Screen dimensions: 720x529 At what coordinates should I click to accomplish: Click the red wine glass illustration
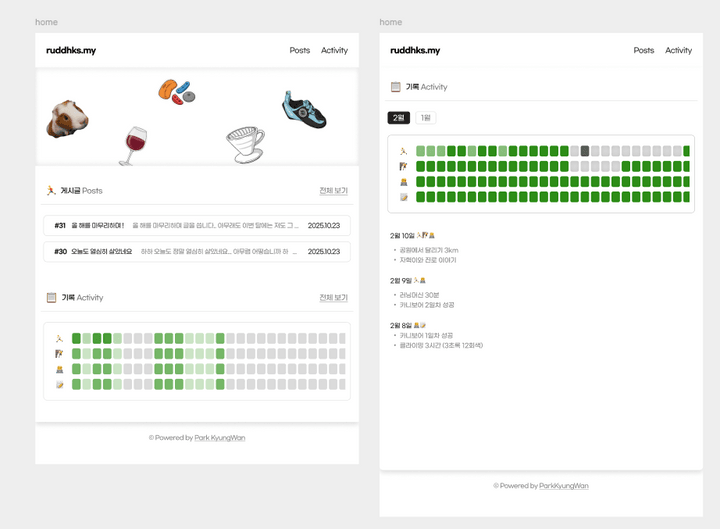(133, 145)
